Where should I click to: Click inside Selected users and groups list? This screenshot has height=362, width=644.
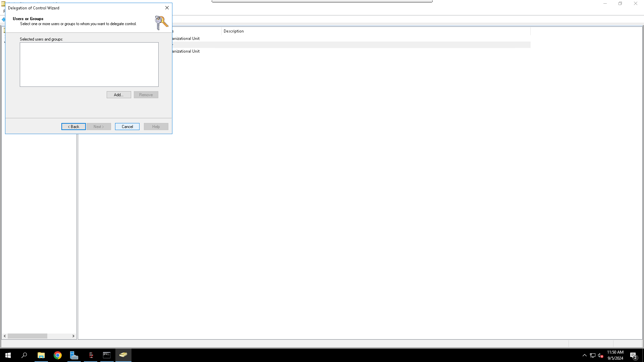click(89, 64)
